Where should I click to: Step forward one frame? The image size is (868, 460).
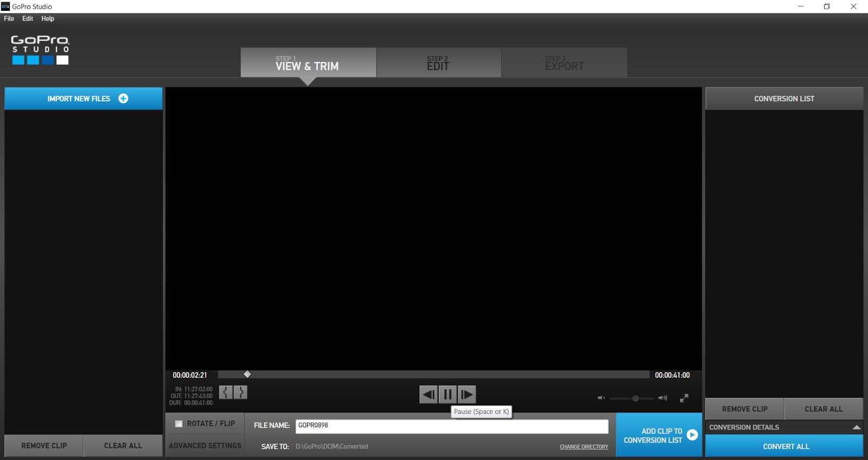coord(467,394)
